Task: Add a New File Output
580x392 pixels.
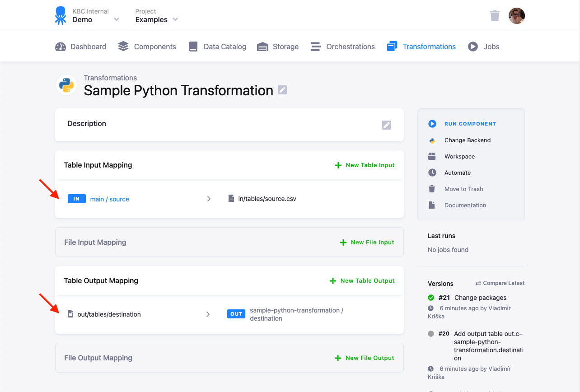Action: pos(364,358)
